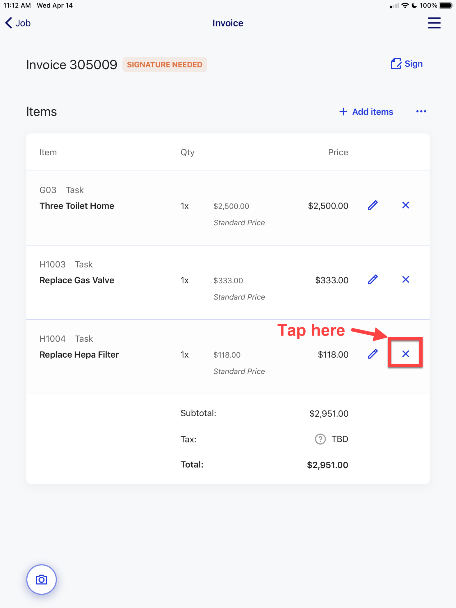
Task: Delete the Replace Hepa Filter item
Action: (x=406, y=354)
